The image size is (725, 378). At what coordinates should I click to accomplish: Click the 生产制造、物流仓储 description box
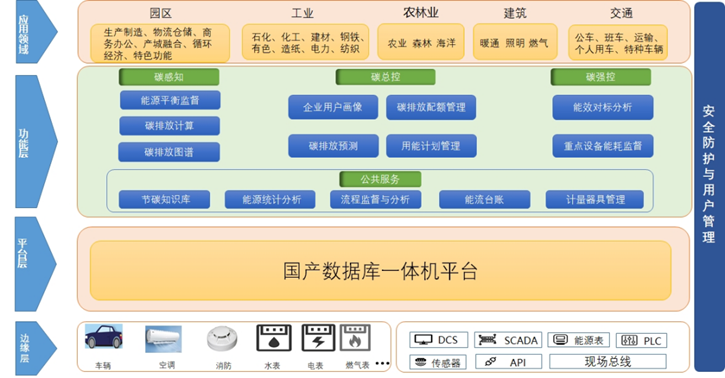pyautogui.click(x=160, y=43)
